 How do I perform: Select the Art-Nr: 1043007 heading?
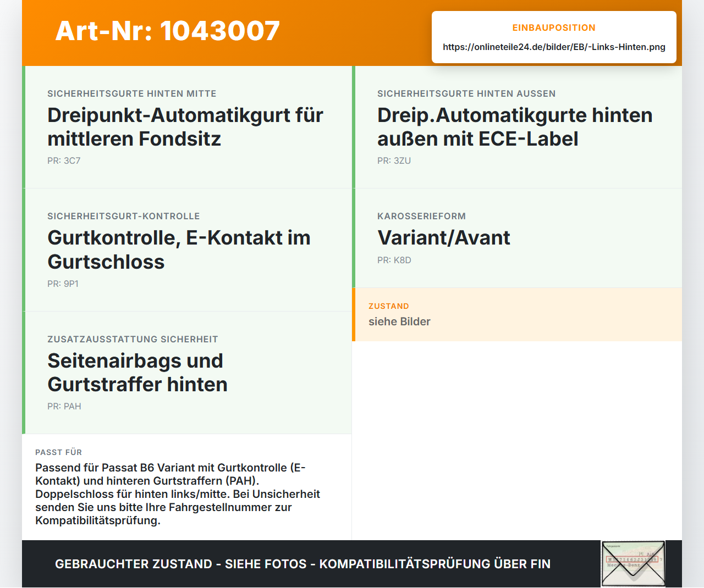pos(168,31)
